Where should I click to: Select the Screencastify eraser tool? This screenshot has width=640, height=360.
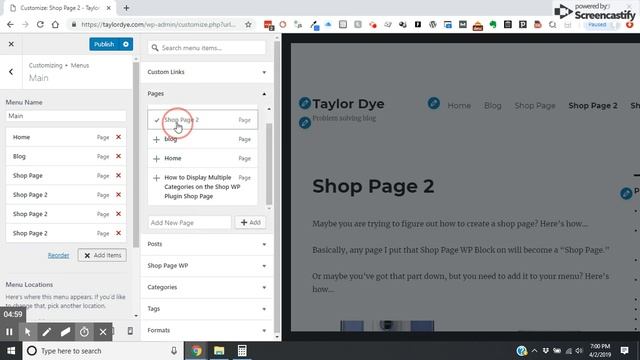65,332
